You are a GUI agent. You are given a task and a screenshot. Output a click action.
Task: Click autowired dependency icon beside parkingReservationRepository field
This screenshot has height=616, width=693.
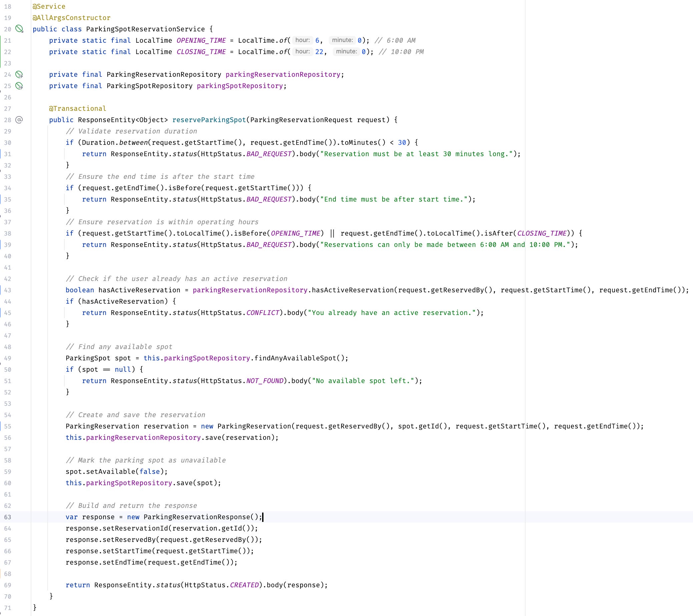[19, 74]
